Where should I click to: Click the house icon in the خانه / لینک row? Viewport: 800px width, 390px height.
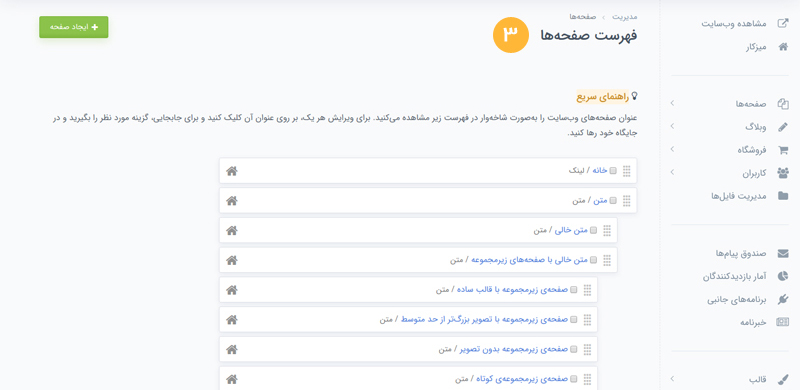(x=232, y=171)
